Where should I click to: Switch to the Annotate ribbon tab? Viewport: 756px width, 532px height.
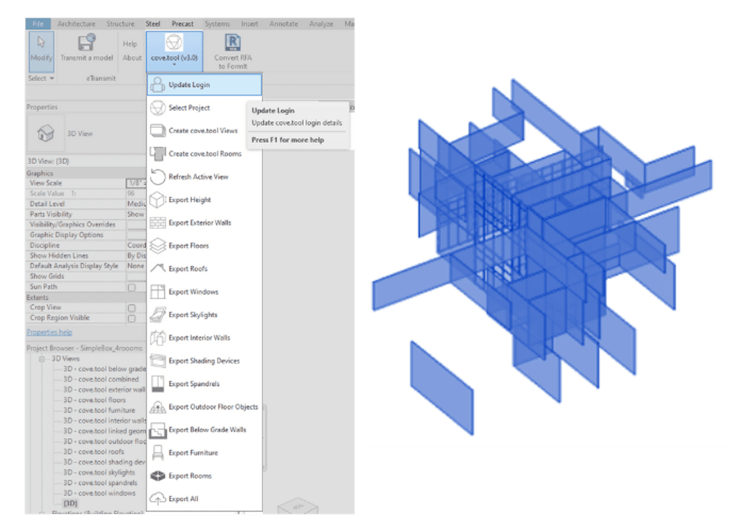[x=284, y=24]
